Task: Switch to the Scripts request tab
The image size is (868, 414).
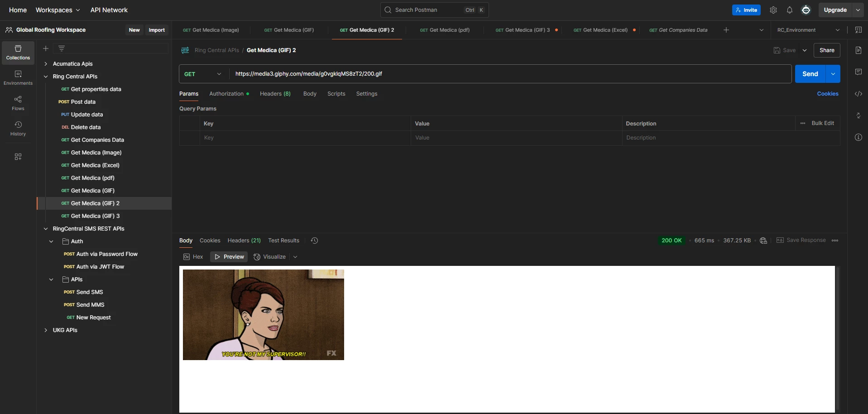Action: 336,94
